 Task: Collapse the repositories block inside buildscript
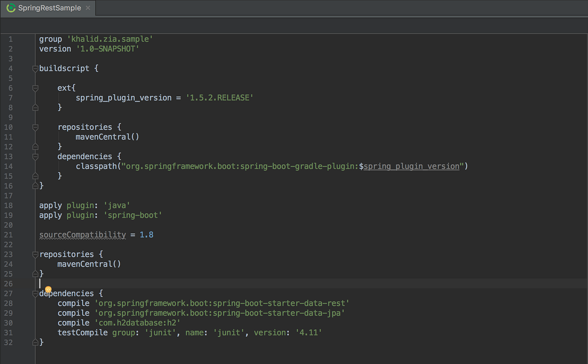tap(35, 127)
